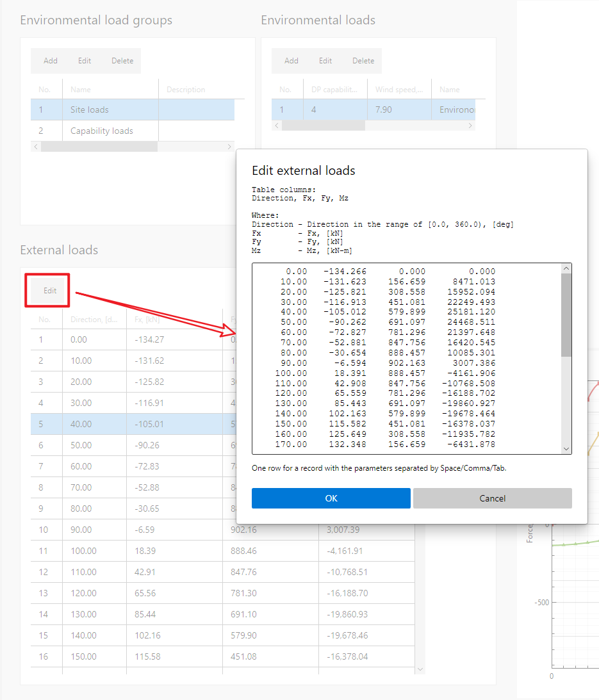Click the Name column header in load groups
This screenshot has height=700, width=599.
click(x=110, y=89)
